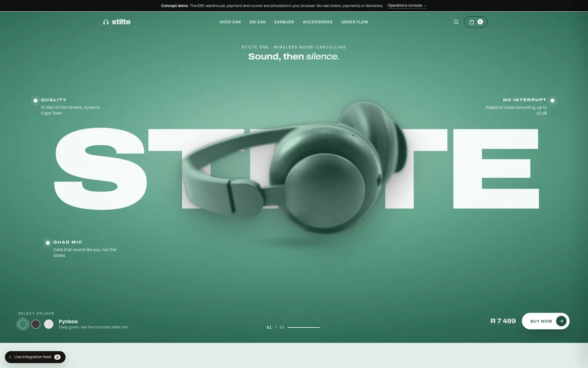Click 'Stilte One · Wireless Noise-Cancelling' tagline
Image resolution: width=588 pixels, height=368 pixels.
tap(294, 47)
